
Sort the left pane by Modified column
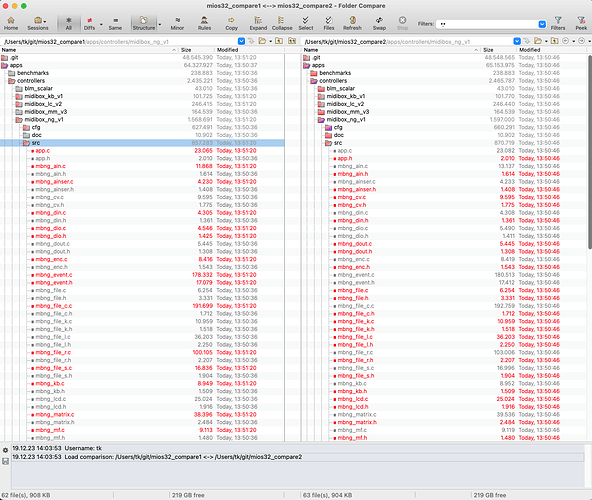pyautogui.click(x=249, y=50)
